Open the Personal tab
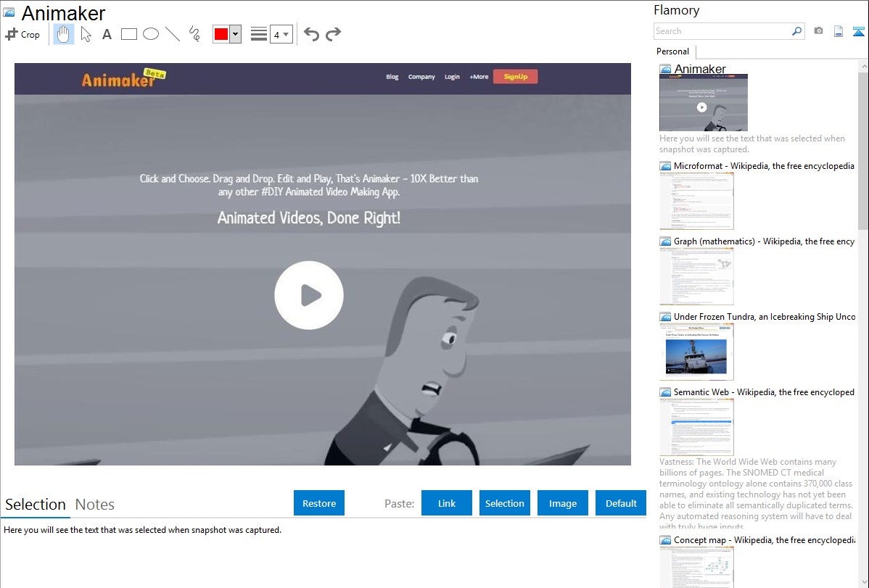The width and height of the screenshot is (869, 588). tap(673, 51)
